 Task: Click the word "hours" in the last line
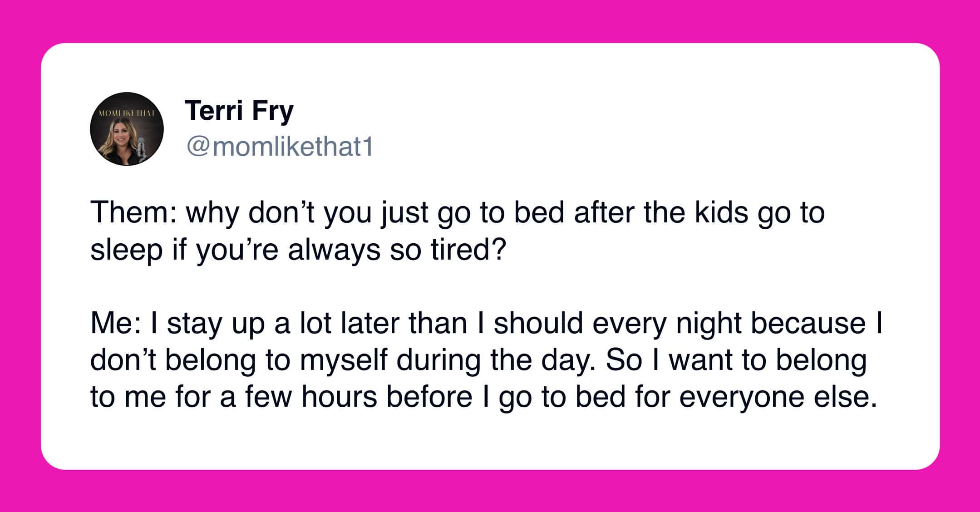[339, 397]
